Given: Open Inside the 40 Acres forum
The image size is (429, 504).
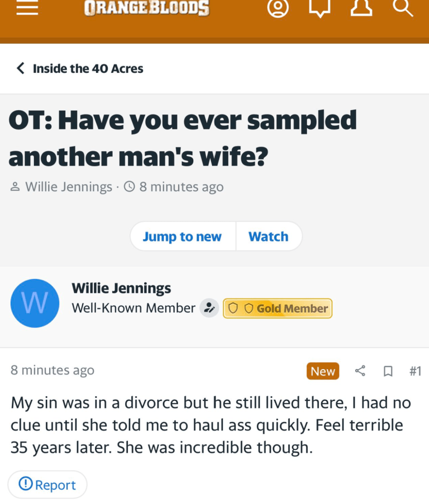Looking at the screenshot, I should [88, 68].
